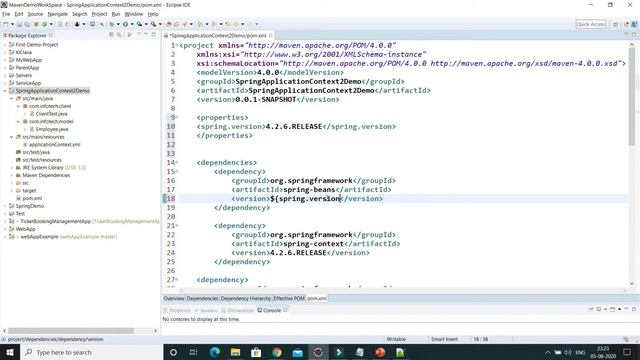The height and width of the screenshot is (360, 640).
Task: Switch to the Effective POM tab
Action: [289, 298]
